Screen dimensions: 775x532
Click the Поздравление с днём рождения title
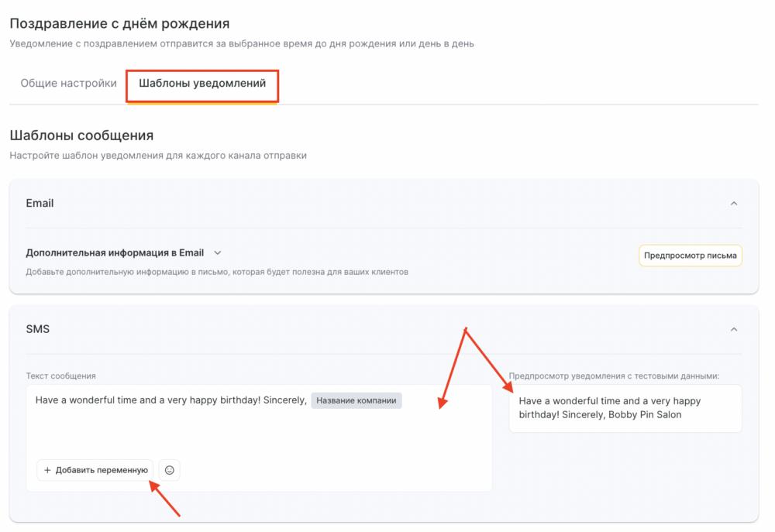click(x=119, y=23)
